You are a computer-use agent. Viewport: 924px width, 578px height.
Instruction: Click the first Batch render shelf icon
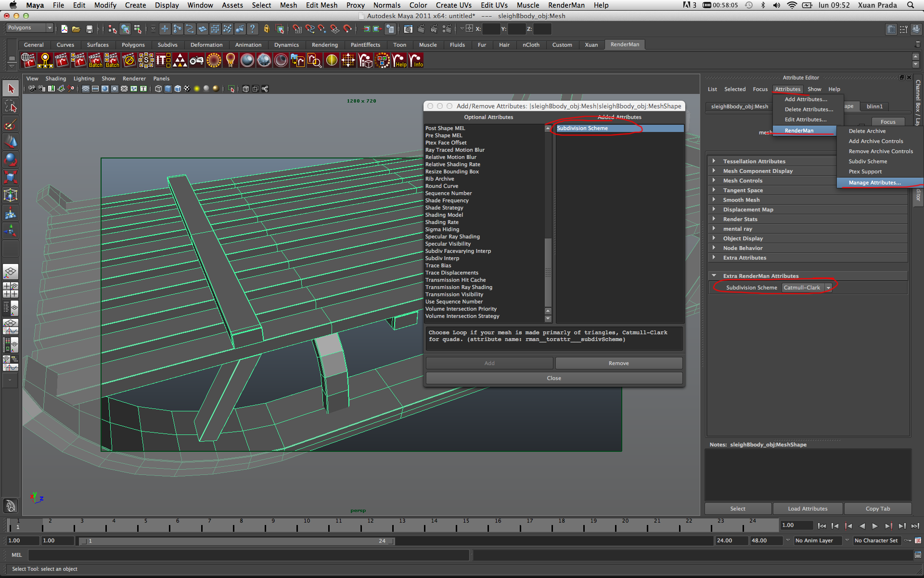[95, 60]
